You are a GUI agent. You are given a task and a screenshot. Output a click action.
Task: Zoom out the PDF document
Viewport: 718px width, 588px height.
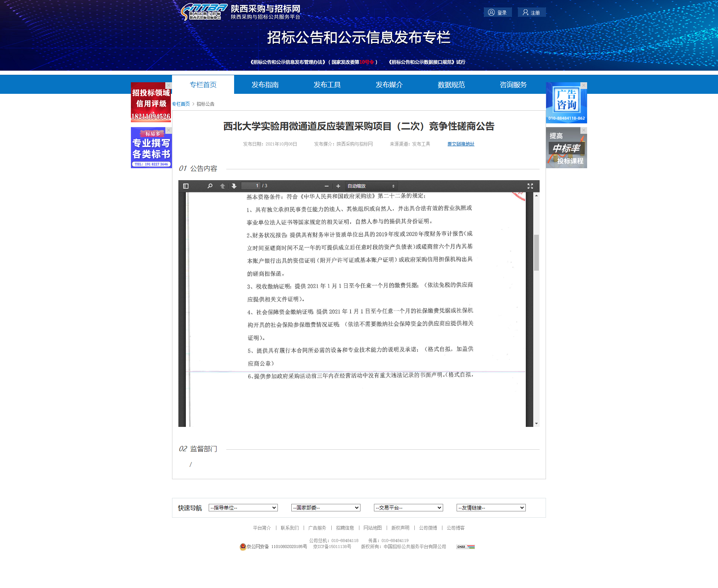coord(326,186)
